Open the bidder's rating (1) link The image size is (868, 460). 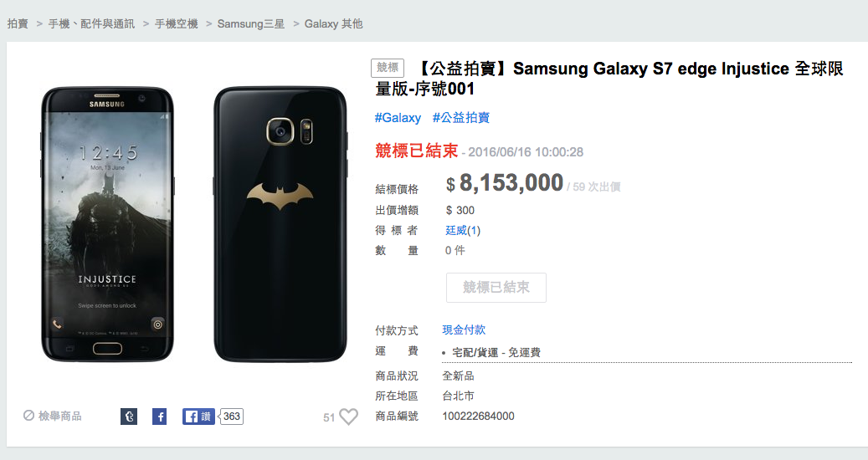coord(474,230)
